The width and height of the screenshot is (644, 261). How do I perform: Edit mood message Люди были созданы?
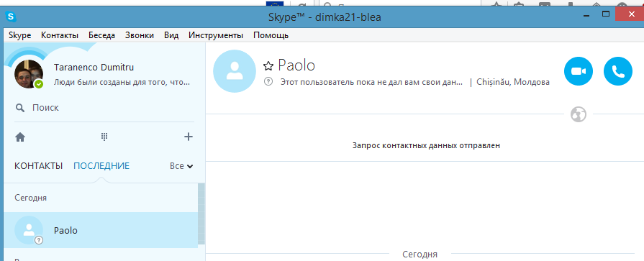click(x=122, y=82)
